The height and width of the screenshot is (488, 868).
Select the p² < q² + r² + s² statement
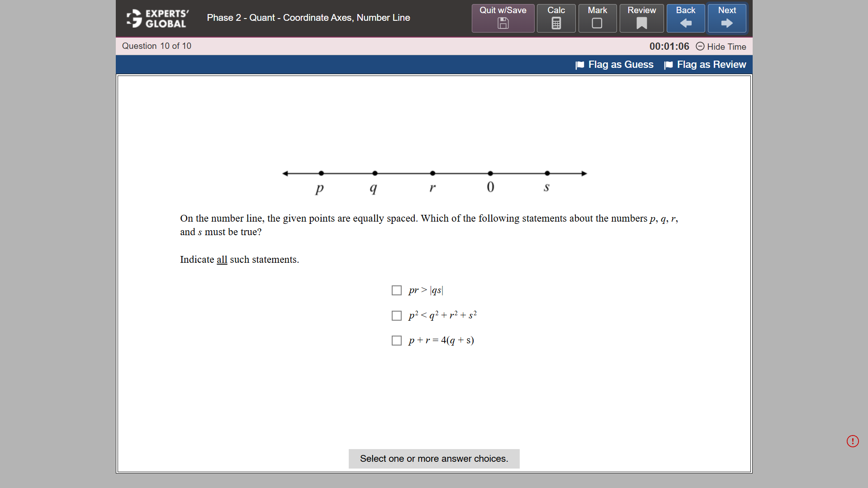[x=397, y=315]
